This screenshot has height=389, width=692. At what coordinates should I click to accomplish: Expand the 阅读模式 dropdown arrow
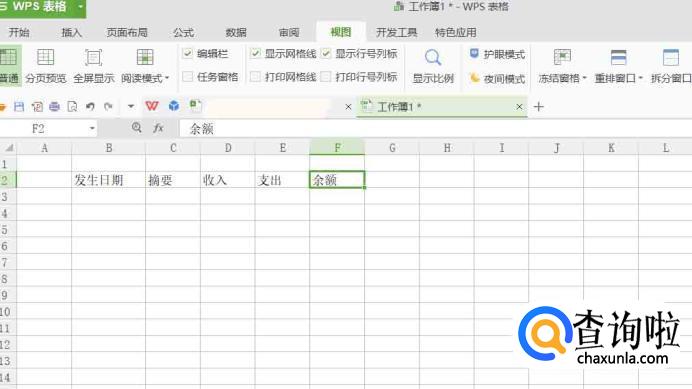click(x=167, y=78)
